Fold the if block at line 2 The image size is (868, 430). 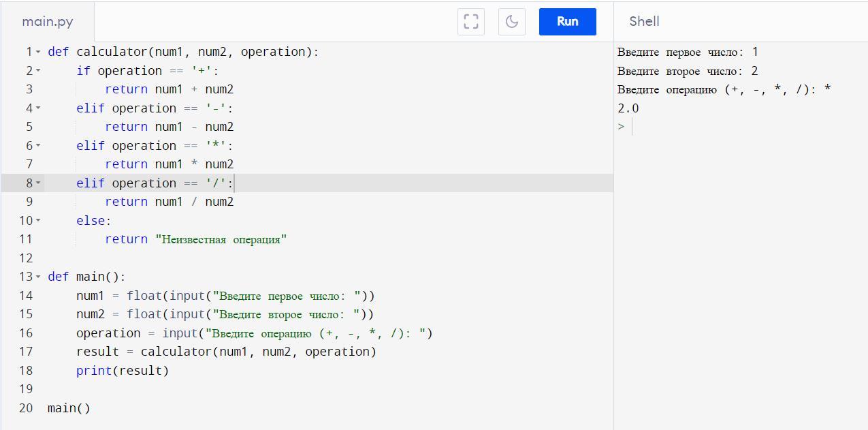pos(38,71)
